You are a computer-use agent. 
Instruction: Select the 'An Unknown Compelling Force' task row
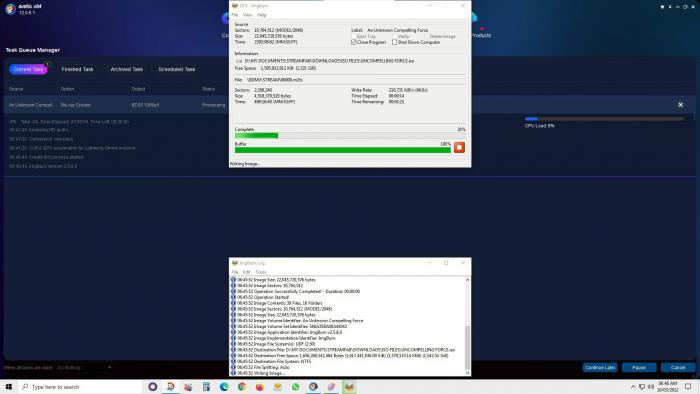[x=350, y=105]
